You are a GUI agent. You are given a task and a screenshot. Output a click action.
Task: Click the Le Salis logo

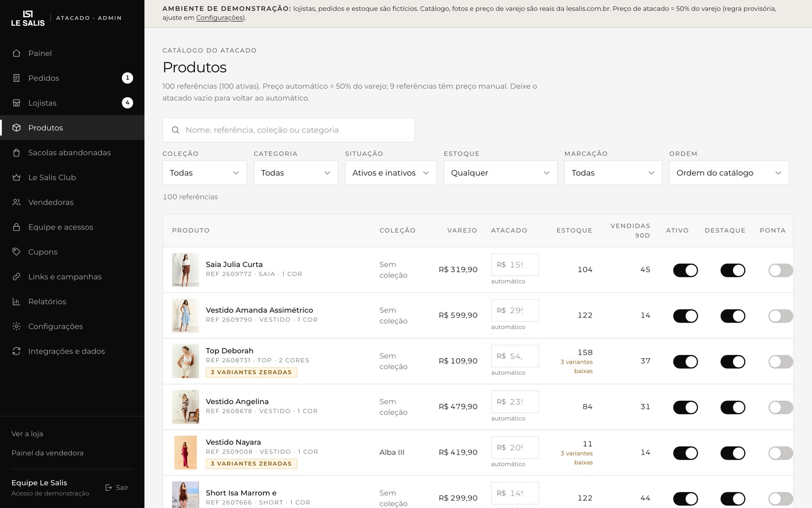(x=28, y=18)
